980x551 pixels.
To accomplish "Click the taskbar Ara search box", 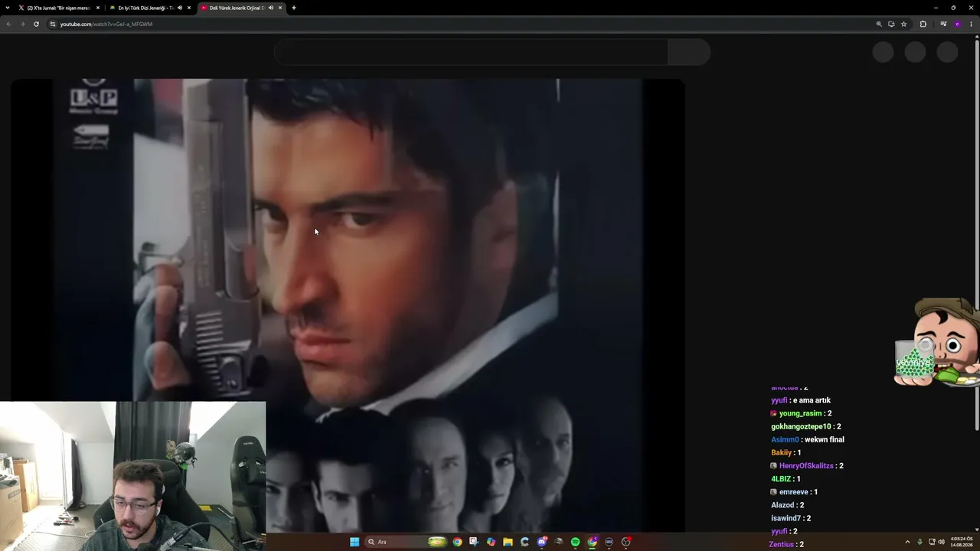I will (x=406, y=542).
